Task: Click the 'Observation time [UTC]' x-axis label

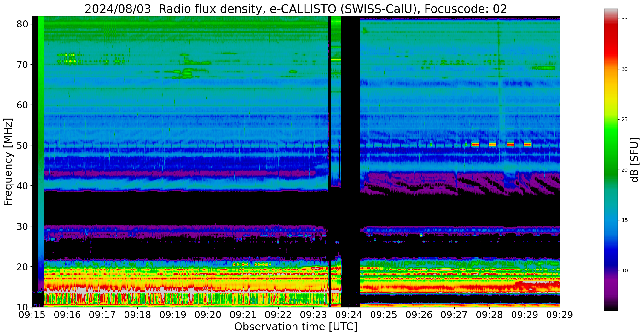Action: 296,327
